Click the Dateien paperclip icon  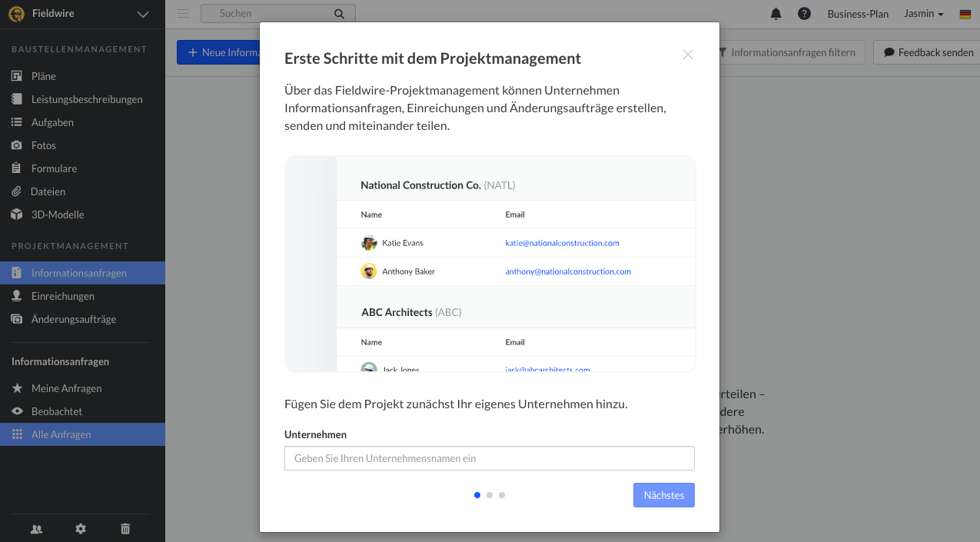[x=16, y=191]
